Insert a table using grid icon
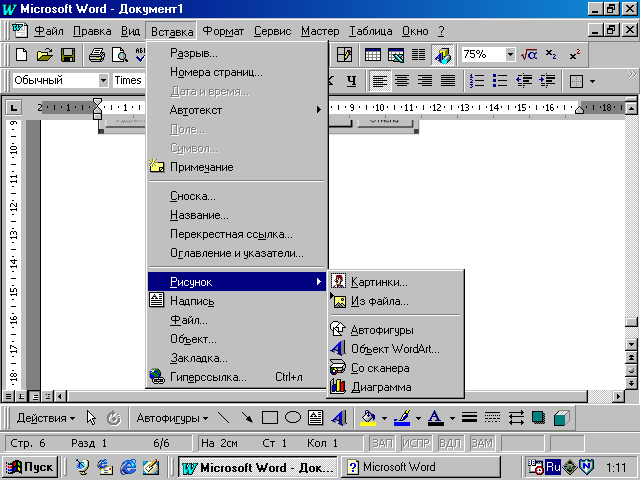 pyautogui.click(x=373, y=55)
